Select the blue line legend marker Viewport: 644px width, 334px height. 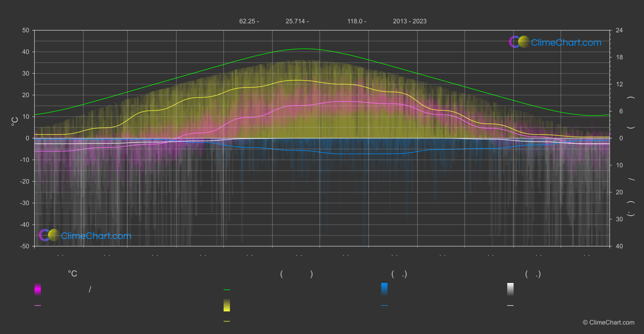point(384,306)
